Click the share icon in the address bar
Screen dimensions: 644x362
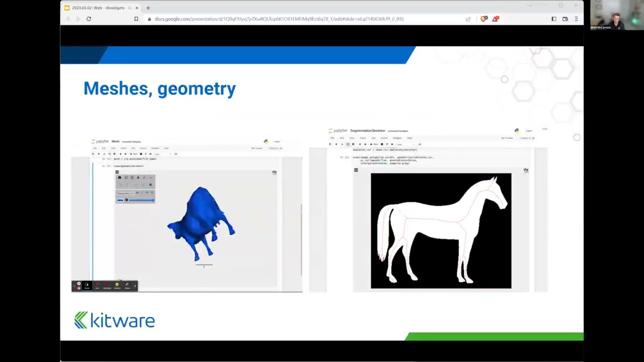tap(468, 19)
